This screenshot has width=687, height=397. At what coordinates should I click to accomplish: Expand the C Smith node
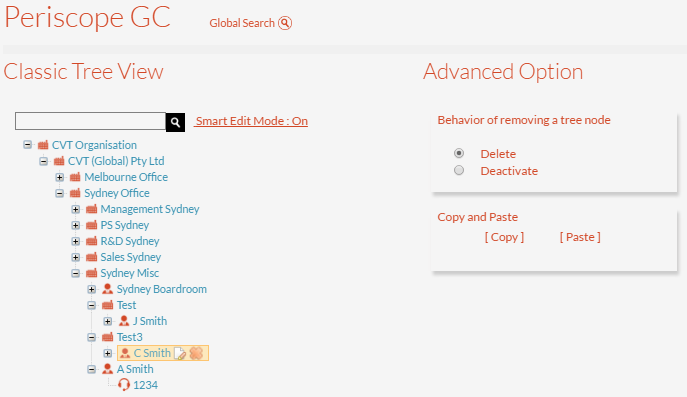[108, 353]
